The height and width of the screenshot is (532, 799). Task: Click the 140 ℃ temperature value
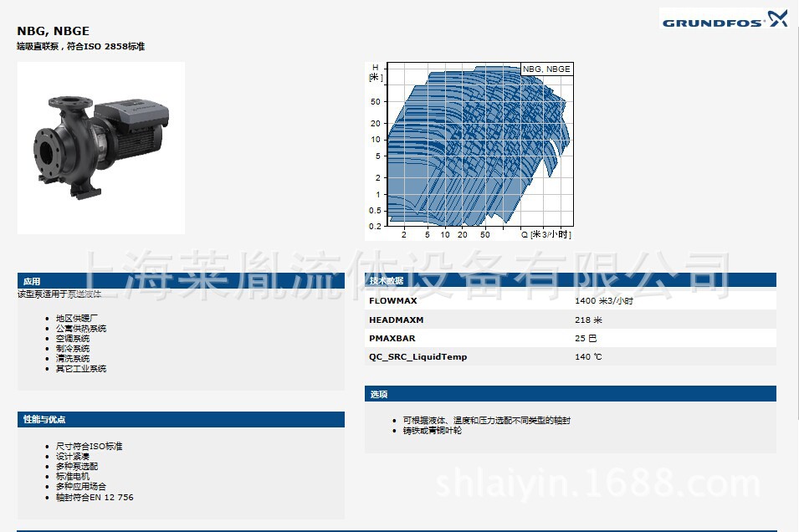[588, 357]
